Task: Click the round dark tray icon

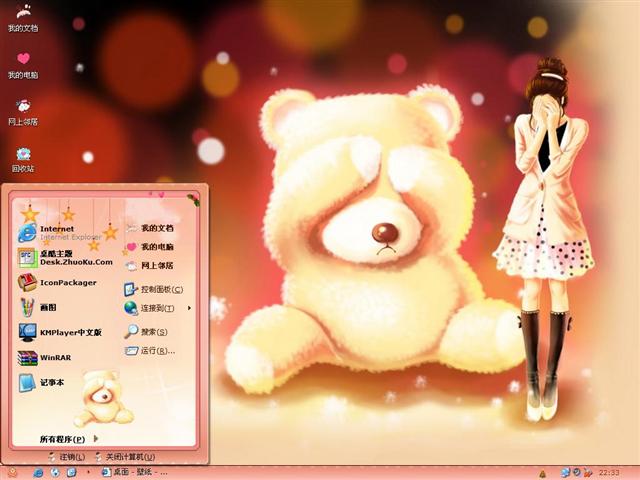Action: tap(577, 472)
